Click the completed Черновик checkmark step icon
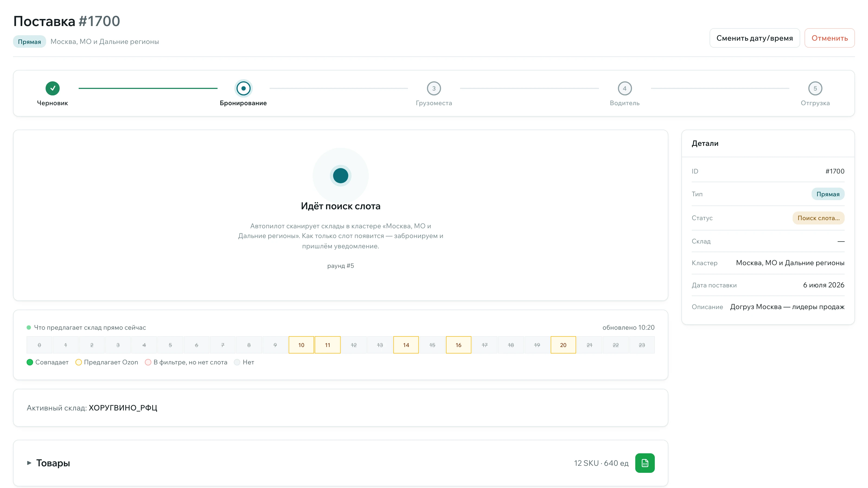868x488 pixels. (x=53, y=88)
